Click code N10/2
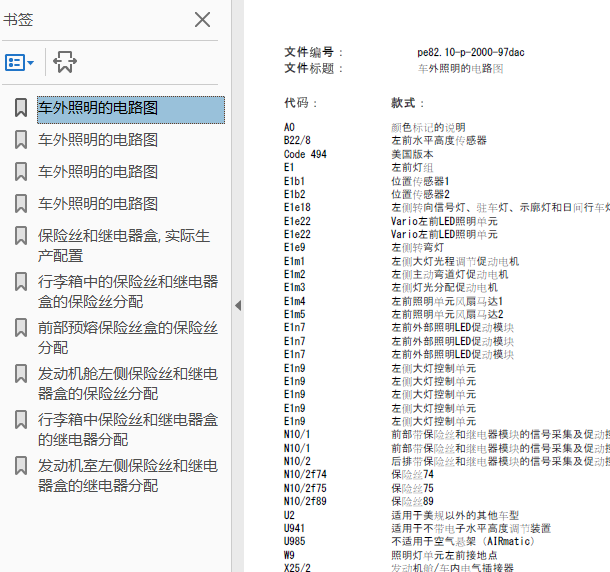 click(x=297, y=461)
